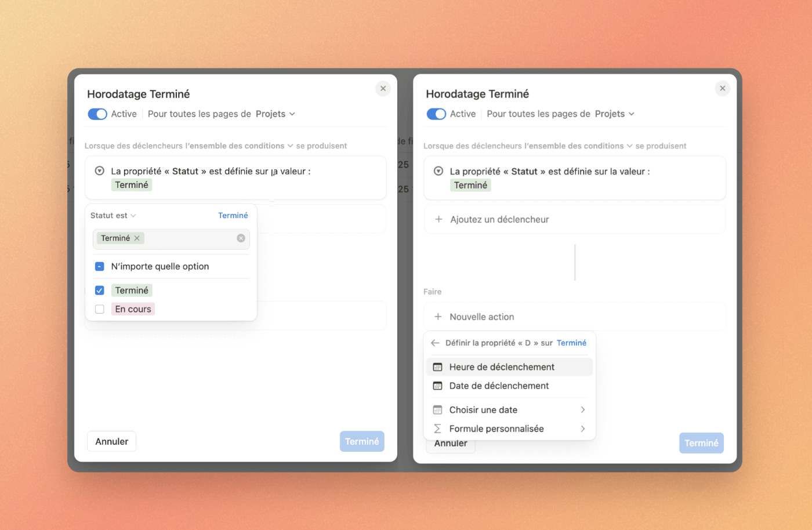
Task: Click the trigger target icon beside Statut condition
Action: tap(99, 170)
